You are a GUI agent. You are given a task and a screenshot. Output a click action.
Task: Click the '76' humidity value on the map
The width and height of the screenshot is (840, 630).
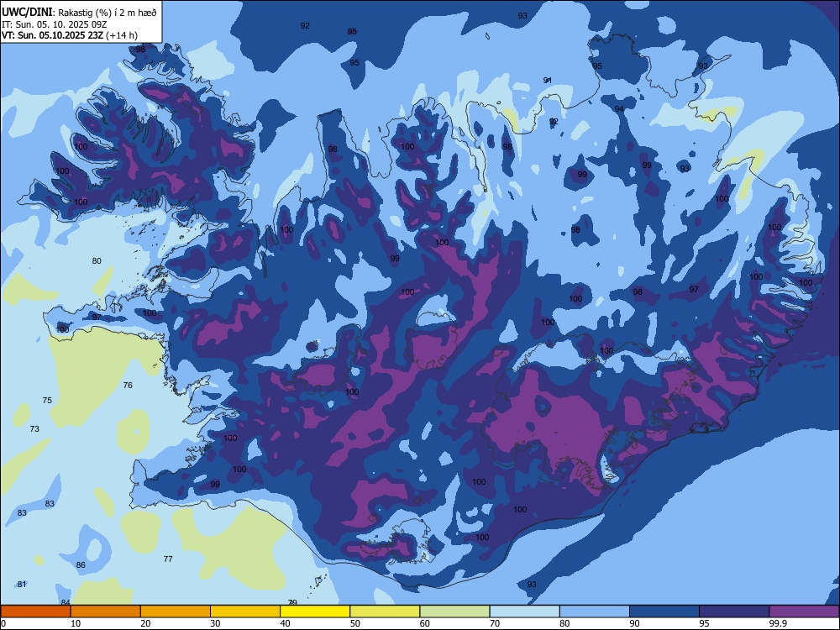(128, 386)
